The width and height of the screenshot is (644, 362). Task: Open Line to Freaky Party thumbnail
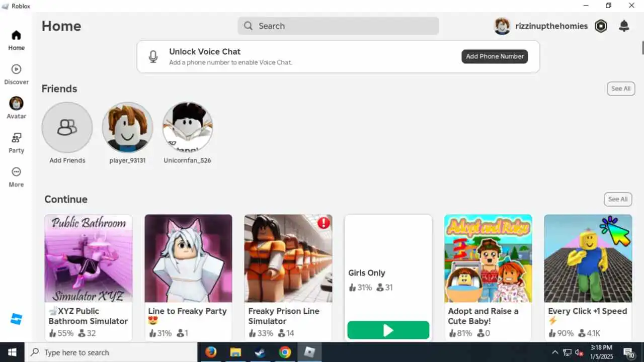point(188,258)
